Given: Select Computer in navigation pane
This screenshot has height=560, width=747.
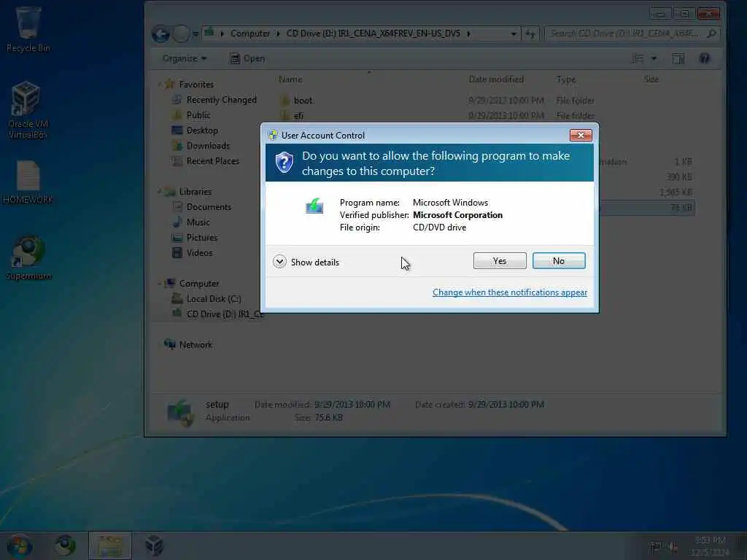Looking at the screenshot, I should pos(199,284).
